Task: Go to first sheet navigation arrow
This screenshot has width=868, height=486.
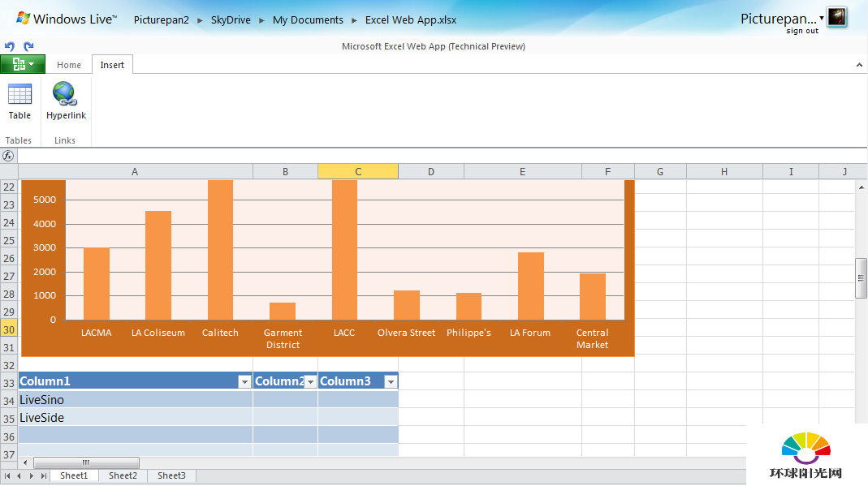Action: coord(7,475)
